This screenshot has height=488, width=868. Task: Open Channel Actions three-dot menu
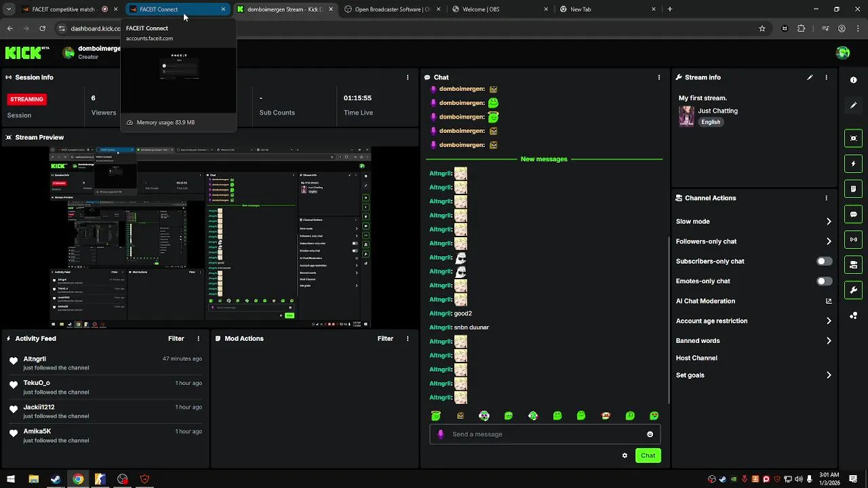[x=826, y=198]
